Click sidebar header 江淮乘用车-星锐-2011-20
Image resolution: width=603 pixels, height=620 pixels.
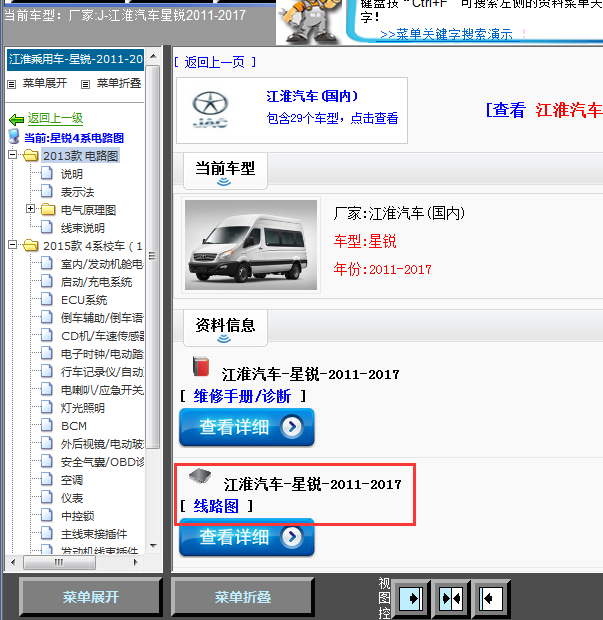pos(76,60)
